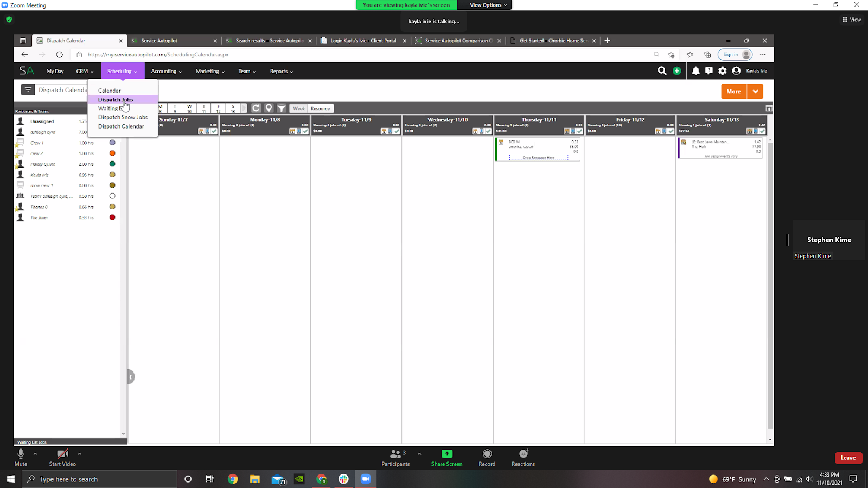Open Zoom View Options dropdown

[488, 5]
